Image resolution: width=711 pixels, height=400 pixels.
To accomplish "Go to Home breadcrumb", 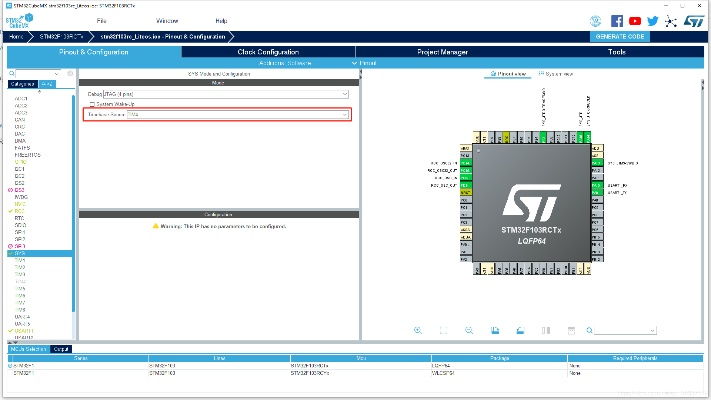I will pyautogui.click(x=16, y=36).
